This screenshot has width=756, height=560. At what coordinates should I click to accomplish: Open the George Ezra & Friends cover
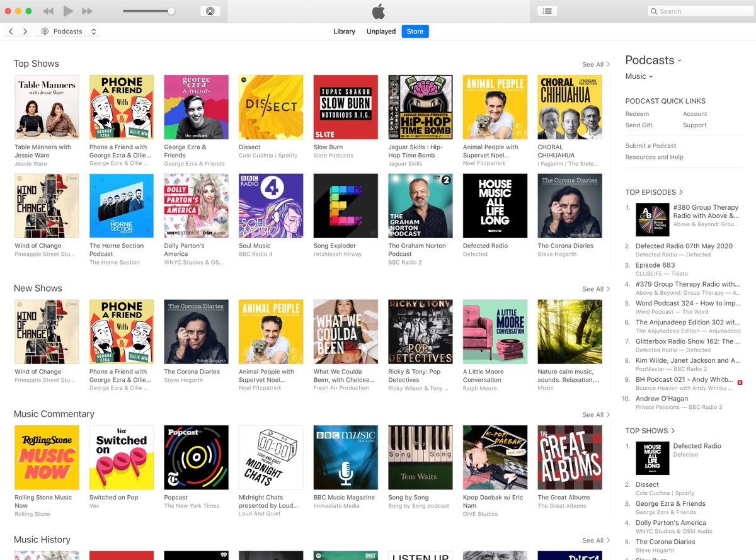(x=196, y=107)
